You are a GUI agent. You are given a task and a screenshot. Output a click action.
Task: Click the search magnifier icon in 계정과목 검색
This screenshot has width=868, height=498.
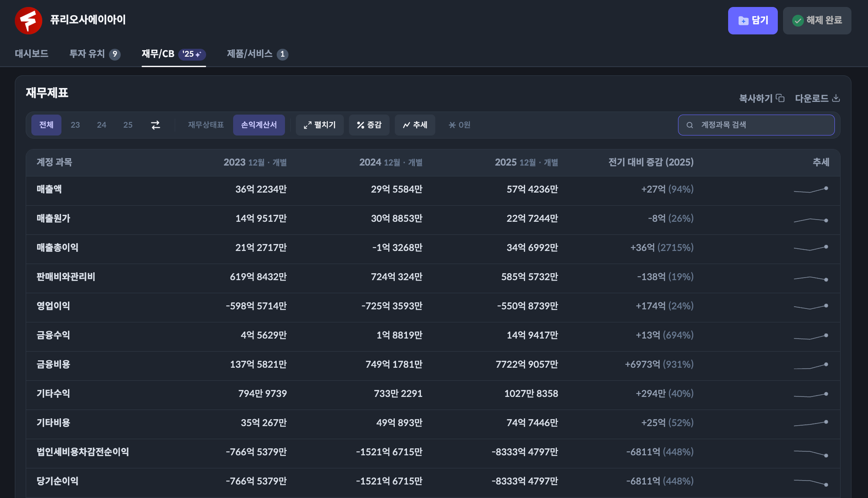pos(690,125)
